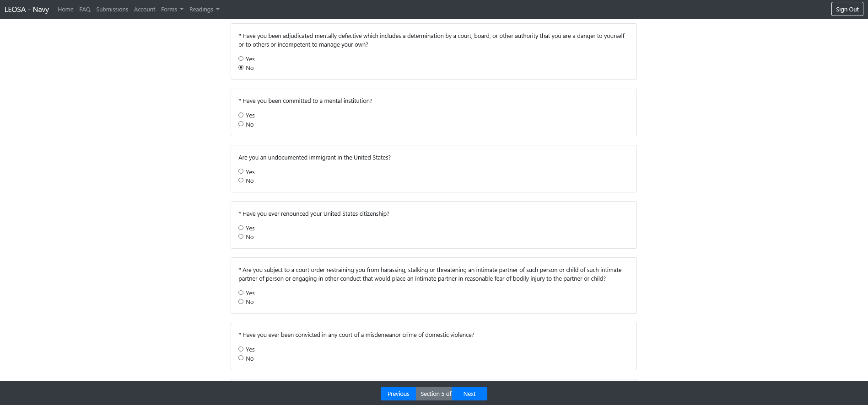Expand the Forms dropdown menu
868x405 pixels.
[172, 10]
